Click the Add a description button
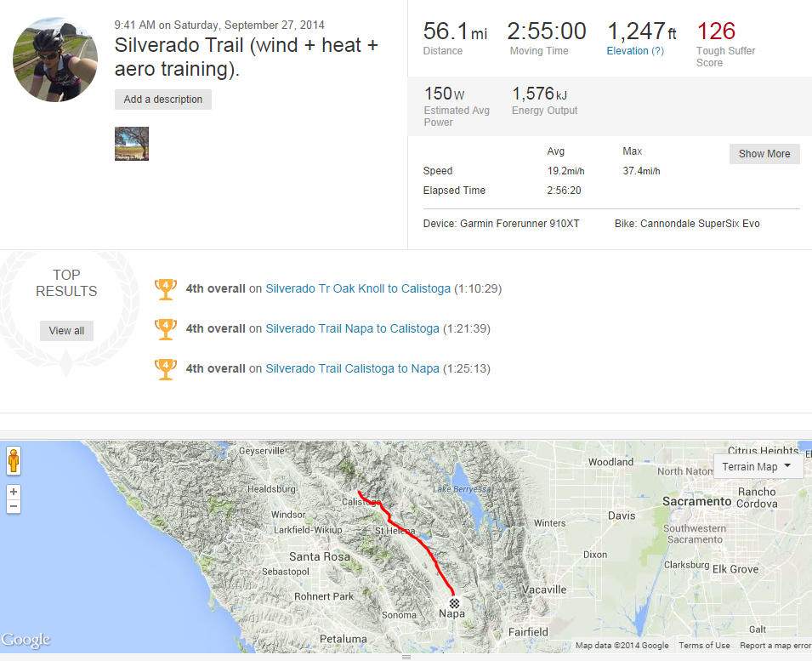Image resolution: width=812 pixels, height=661 pixels. [x=163, y=100]
